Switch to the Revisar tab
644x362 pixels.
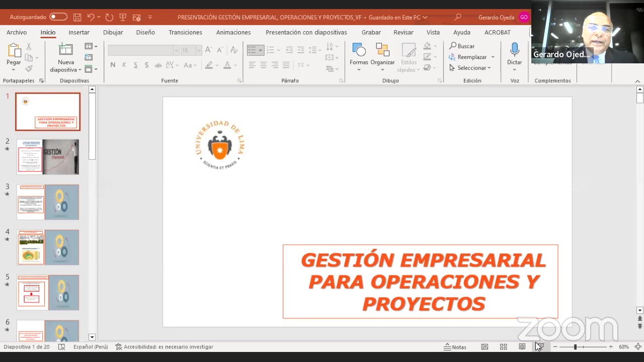pos(404,32)
